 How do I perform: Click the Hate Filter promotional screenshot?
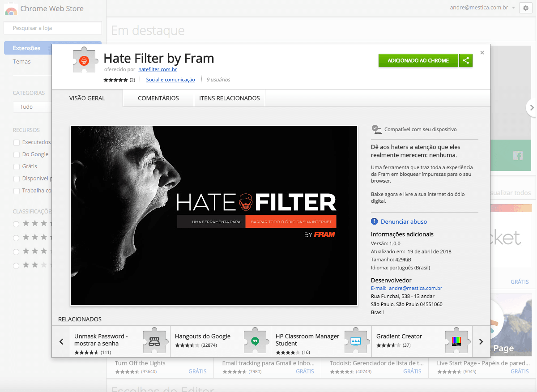click(x=214, y=215)
